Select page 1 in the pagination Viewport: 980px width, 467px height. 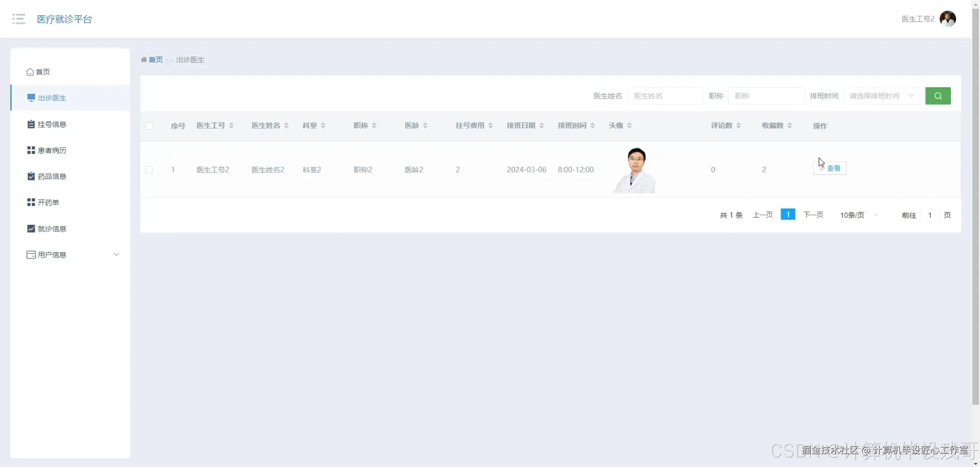pos(787,214)
